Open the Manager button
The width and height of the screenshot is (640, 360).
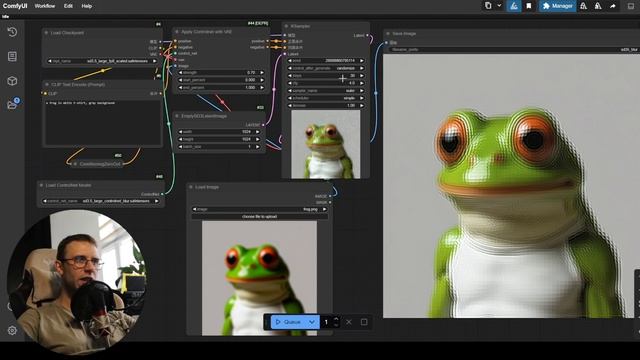557,6
